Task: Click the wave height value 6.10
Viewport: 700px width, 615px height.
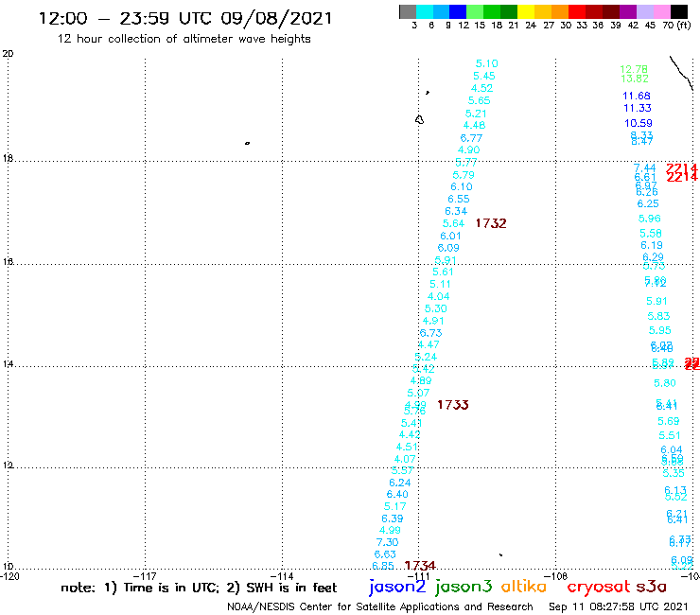Action: [462, 186]
